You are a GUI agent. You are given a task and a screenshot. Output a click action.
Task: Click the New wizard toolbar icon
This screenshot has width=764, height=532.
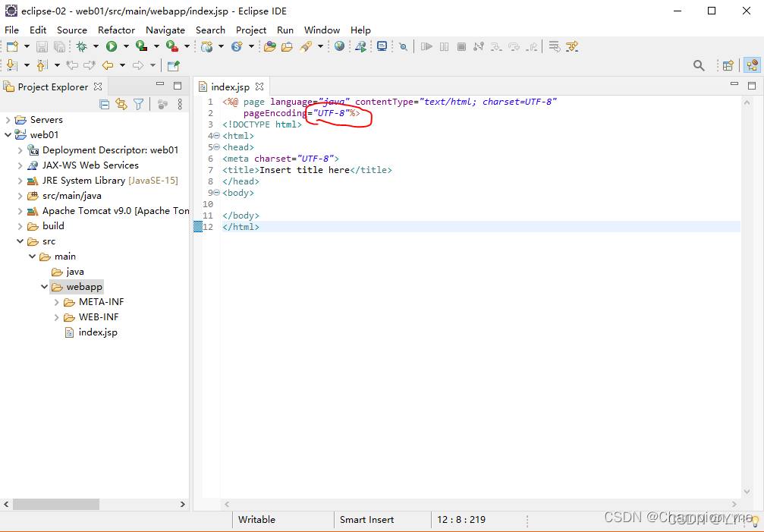tap(13, 46)
